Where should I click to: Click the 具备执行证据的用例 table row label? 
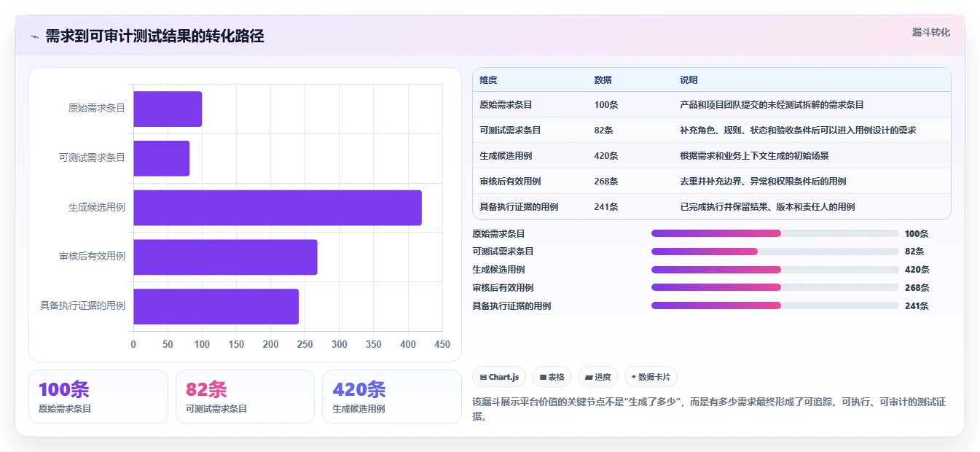519,207
